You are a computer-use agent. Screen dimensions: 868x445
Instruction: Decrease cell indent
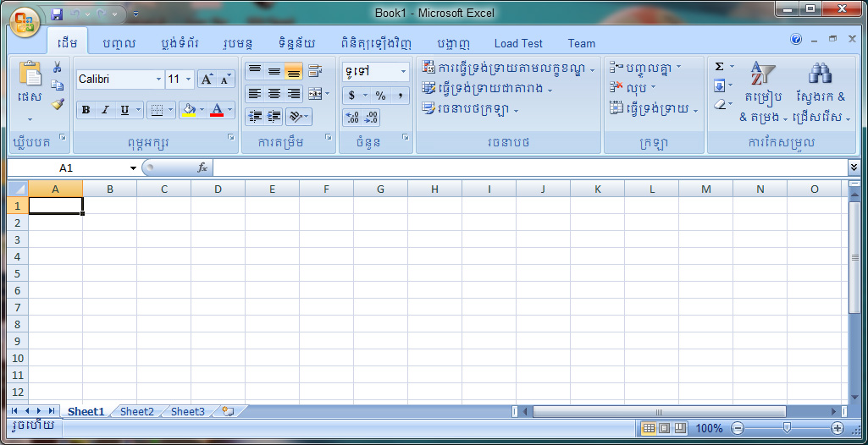point(255,117)
